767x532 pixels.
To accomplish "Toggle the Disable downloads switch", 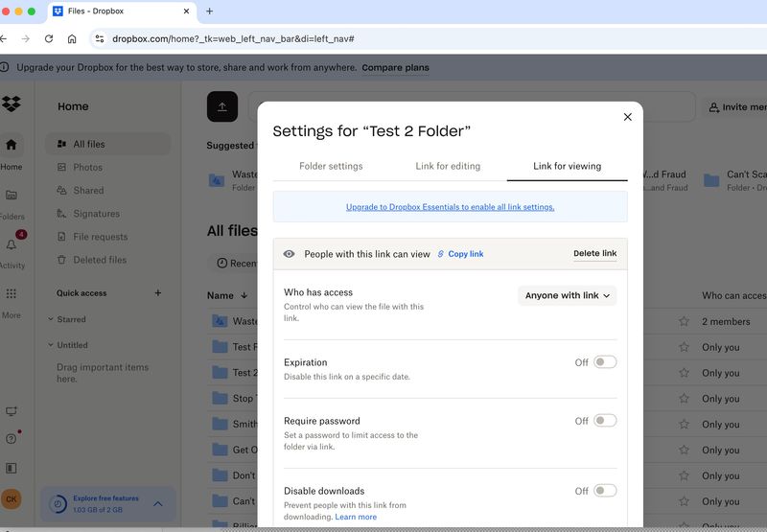I will coord(605,491).
